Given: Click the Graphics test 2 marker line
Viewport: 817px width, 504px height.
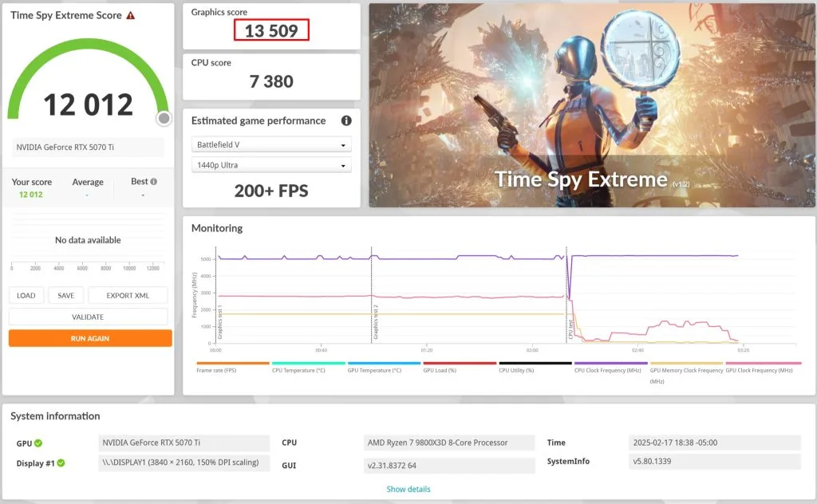Looking at the screenshot, I should coord(372,295).
